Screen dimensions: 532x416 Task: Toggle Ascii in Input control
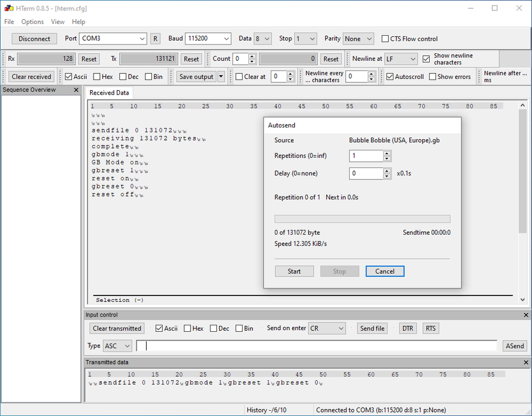click(x=159, y=328)
